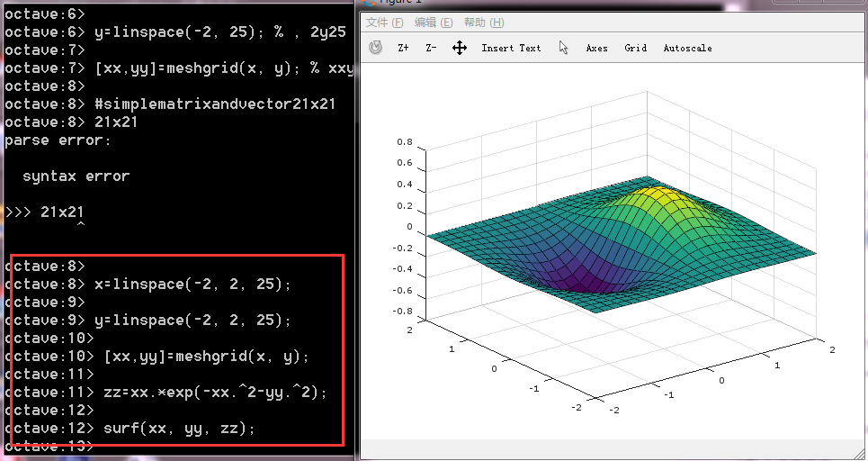Click the 0.4 z-axis tick label
The image size is (868, 461).
405,185
